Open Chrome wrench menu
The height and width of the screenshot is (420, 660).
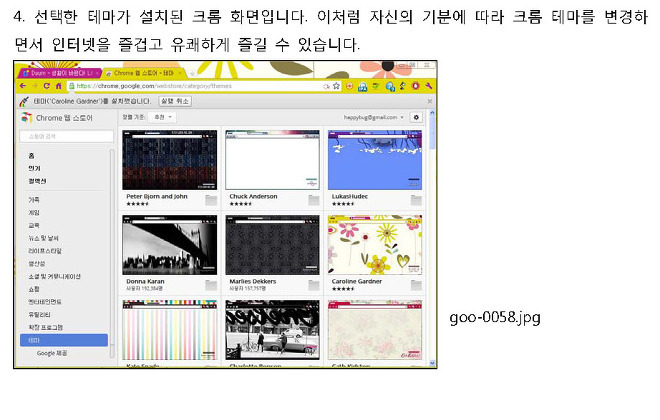[x=428, y=86]
